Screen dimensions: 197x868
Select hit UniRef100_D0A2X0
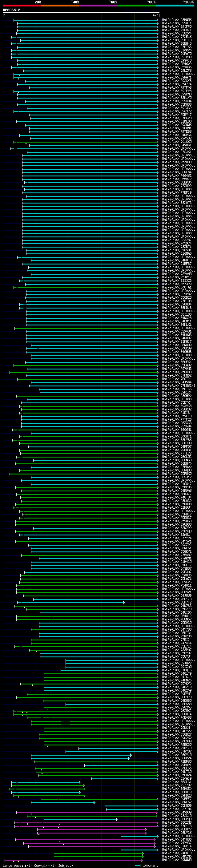(x=177, y=737)
